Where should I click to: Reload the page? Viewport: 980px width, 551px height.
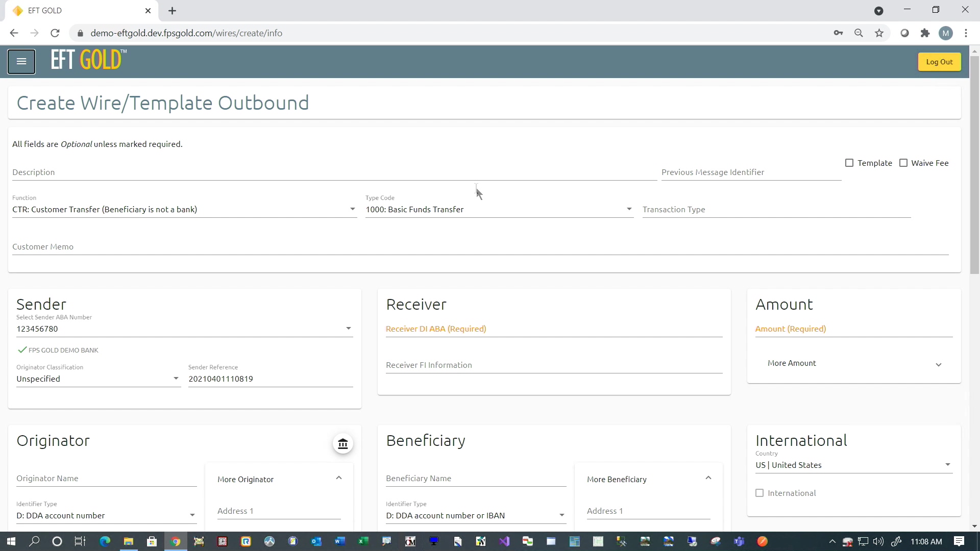point(55,33)
